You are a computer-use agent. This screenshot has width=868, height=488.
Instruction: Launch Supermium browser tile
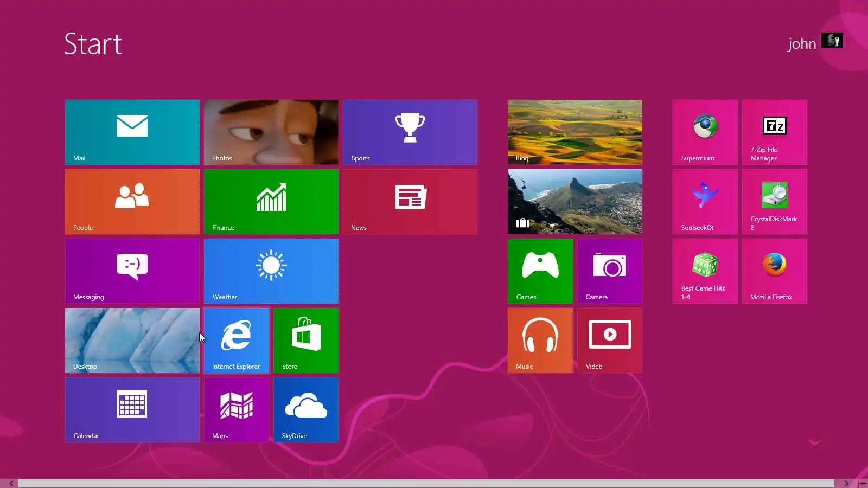click(705, 132)
